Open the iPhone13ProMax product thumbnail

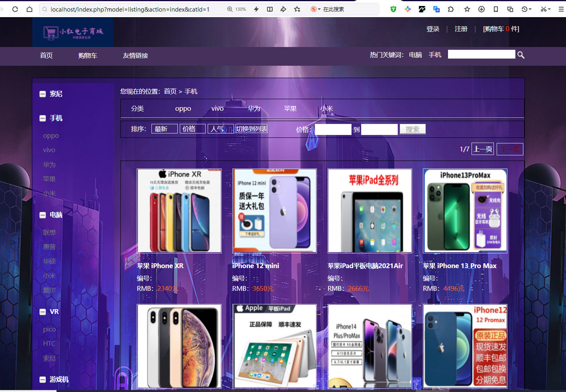pyautogui.click(x=465, y=211)
